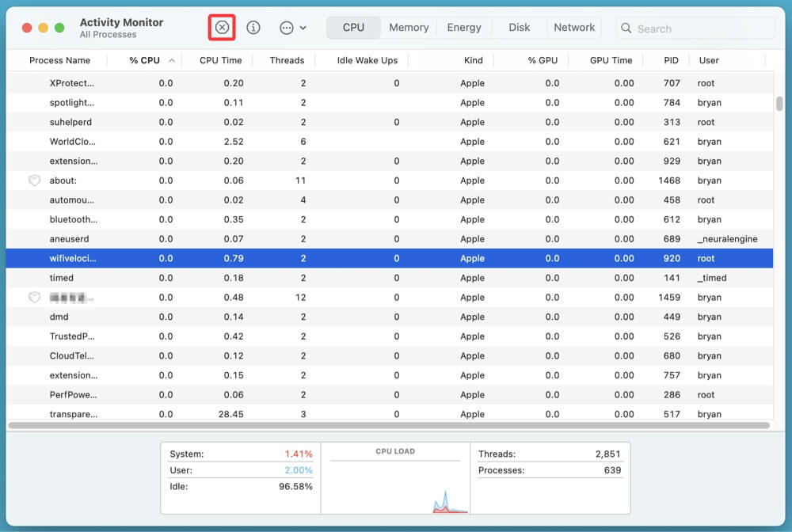The width and height of the screenshot is (792, 532).
Task: Click the magnifying glass search icon
Action: [628, 28]
